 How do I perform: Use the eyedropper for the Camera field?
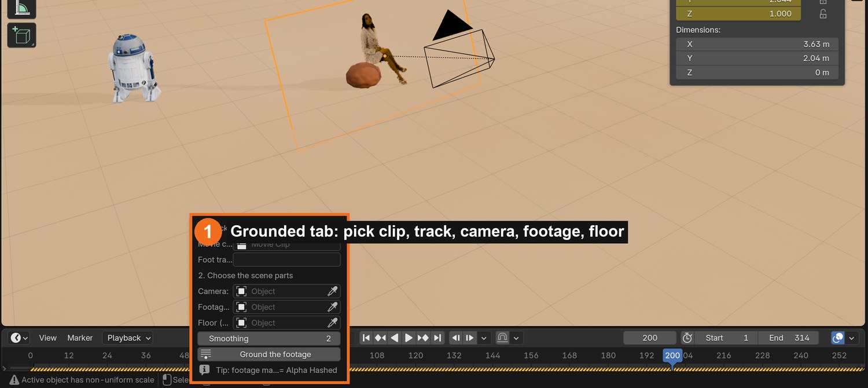point(333,291)
